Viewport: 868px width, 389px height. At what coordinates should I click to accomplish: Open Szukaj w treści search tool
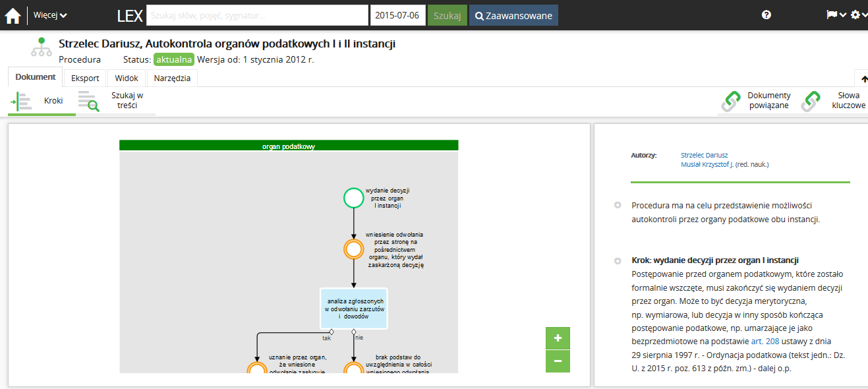(115, 100)
